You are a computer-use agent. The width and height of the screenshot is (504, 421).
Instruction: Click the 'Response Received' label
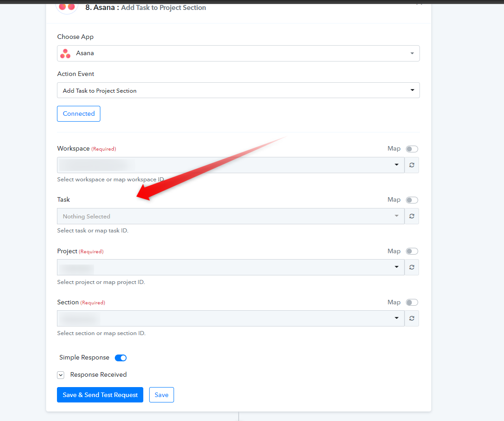[x=99, y=375]
